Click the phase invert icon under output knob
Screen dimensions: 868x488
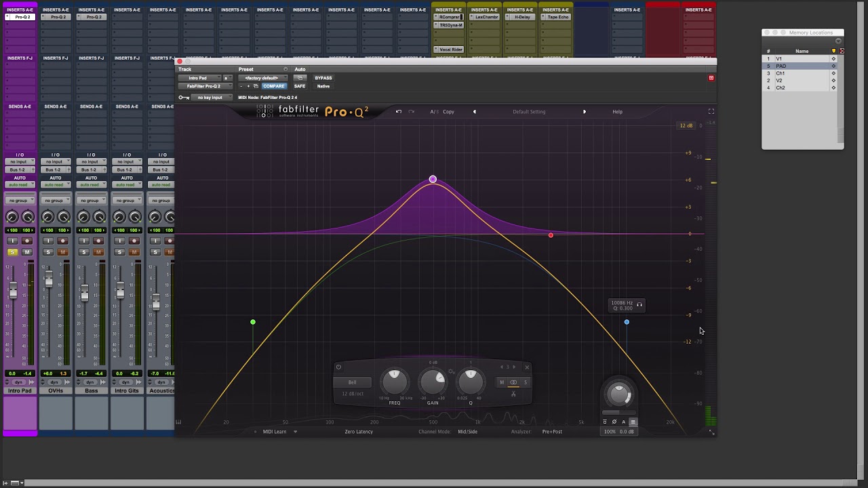point(614,422)
